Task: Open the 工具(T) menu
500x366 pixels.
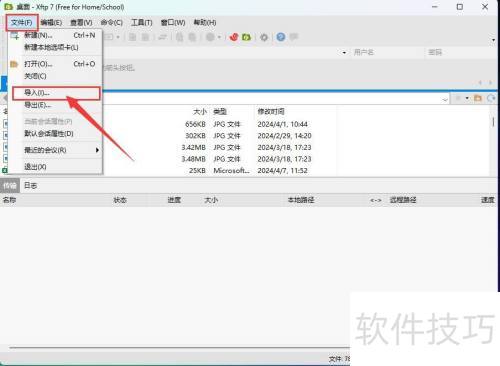Action: 142,23
